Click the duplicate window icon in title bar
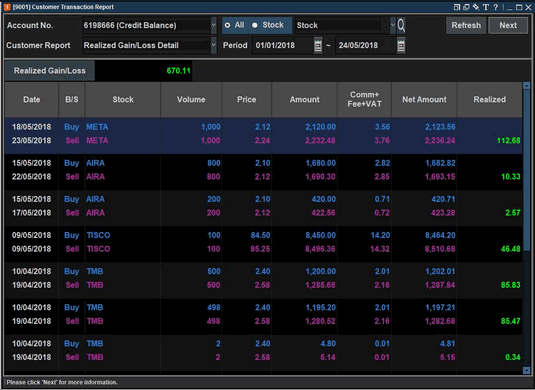Viewport: 535px width, 390px height. (x=466, y=7)
